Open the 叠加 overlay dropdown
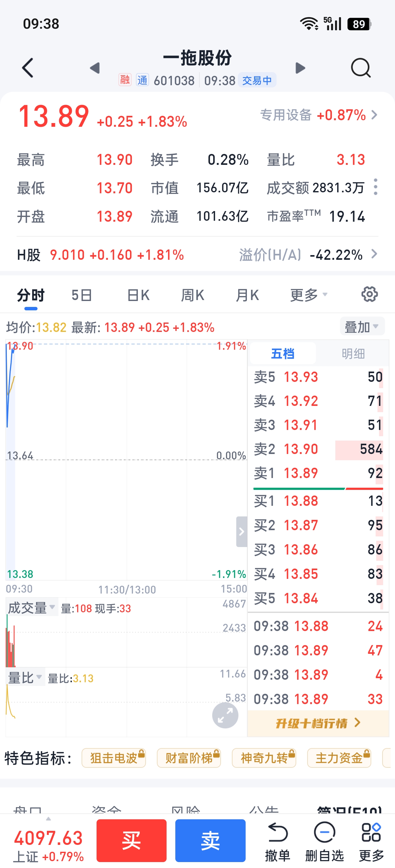Viewport: 395px width, 868px height. pyautogui.click(x=362, y=327)
